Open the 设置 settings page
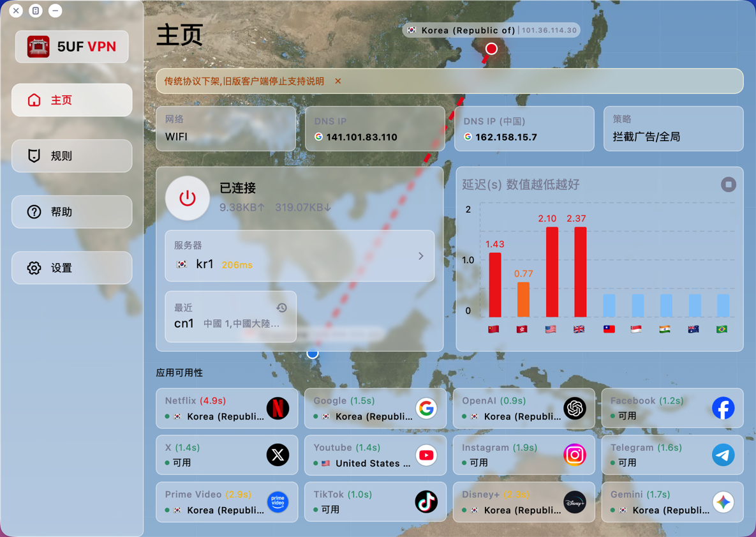Screen dimensions: 756x537 72,268
